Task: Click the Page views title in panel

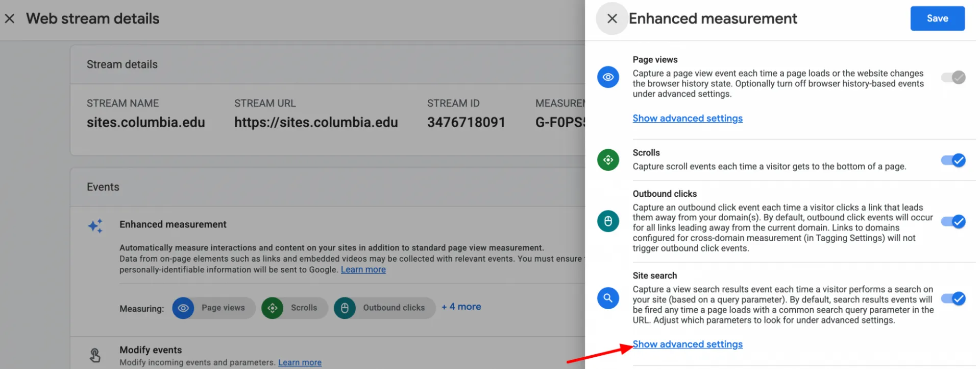Action: click(655, 60)
